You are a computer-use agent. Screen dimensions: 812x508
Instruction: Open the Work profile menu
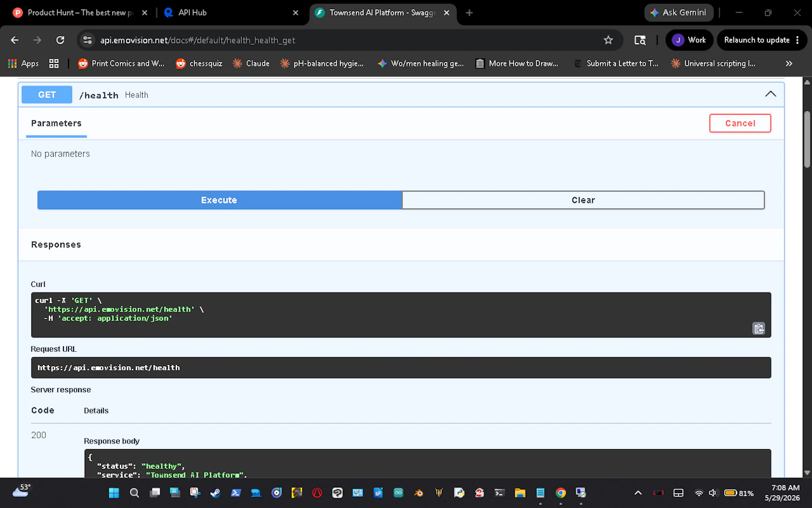(x=689, y=40)
